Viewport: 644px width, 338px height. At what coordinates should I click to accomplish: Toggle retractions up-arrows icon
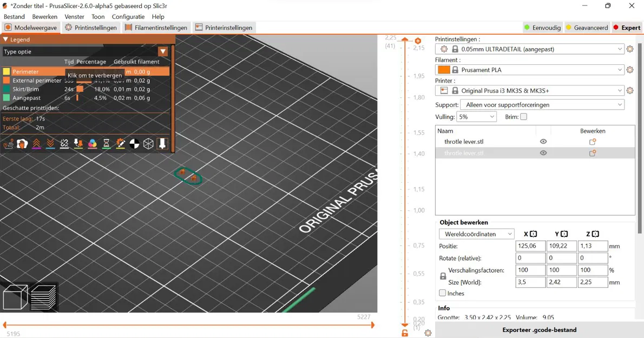tap(36, 143)
